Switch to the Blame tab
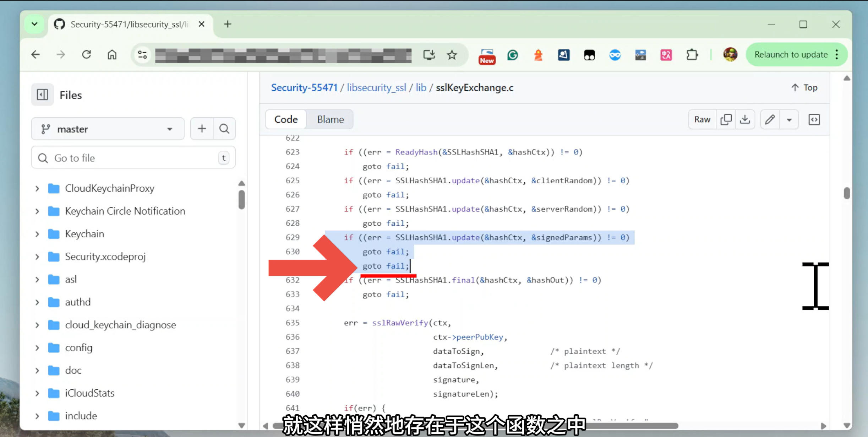 tap(330, 119)
